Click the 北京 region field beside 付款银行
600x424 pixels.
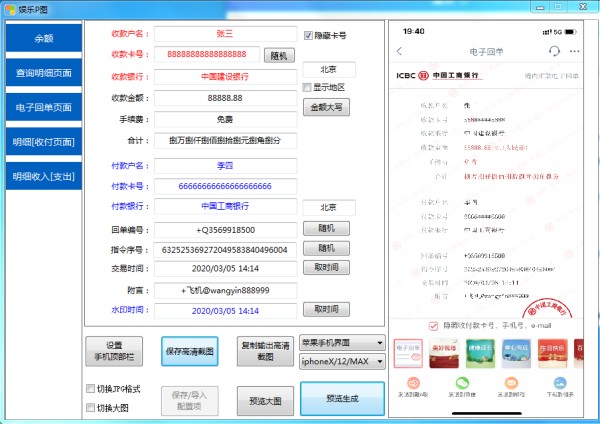coord(329,207)
